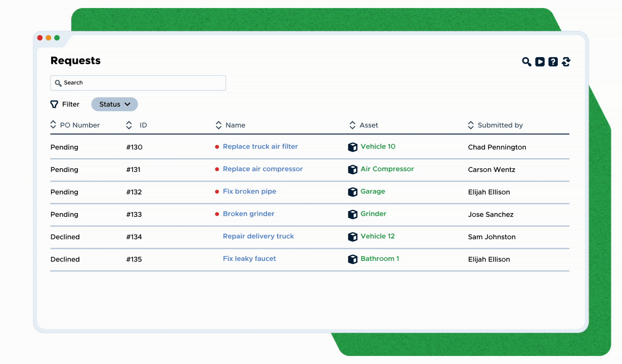Click the asset cube icon beside Vehicle 10
This screenshot has width=622, height=364.
[352, 147]
